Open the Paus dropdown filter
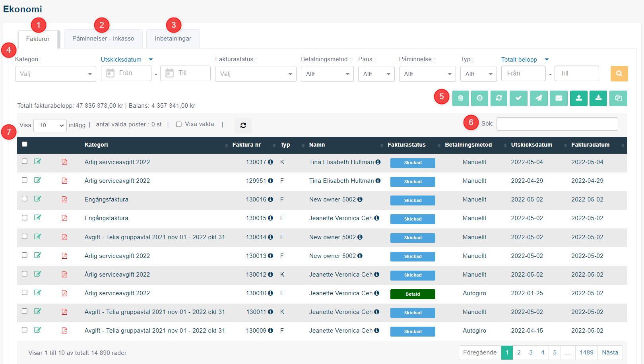 point(376,74)
